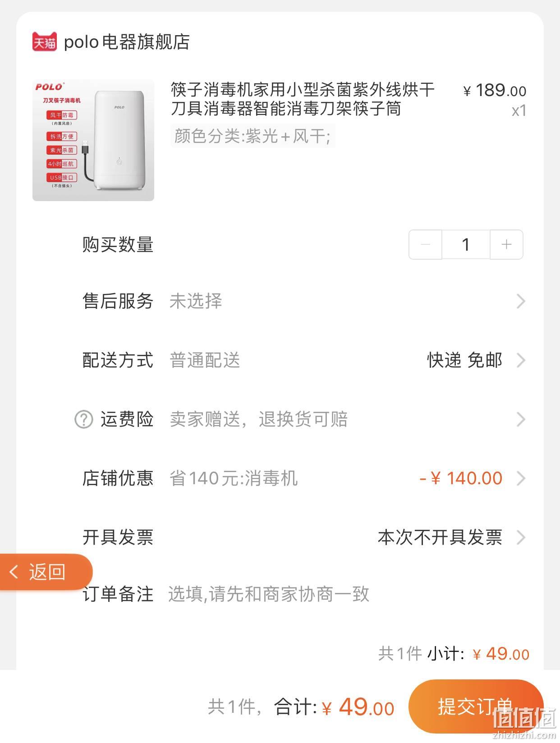Image resolution: width=560 pixels, height=743 pixels.
Task: Open 店铺优惠 discount chevron arrow
Action: click(521, 478)
